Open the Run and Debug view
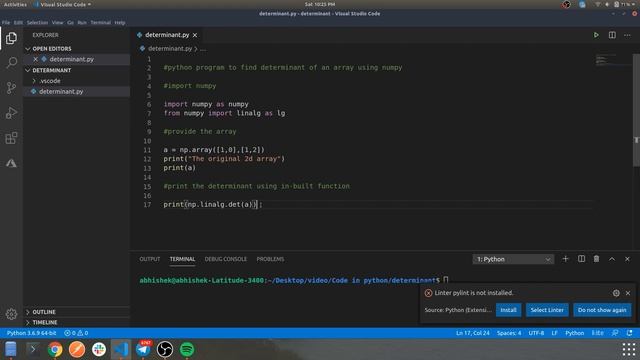Image resolution: width=640 pixels, height=360 pixels. [11, 113]
